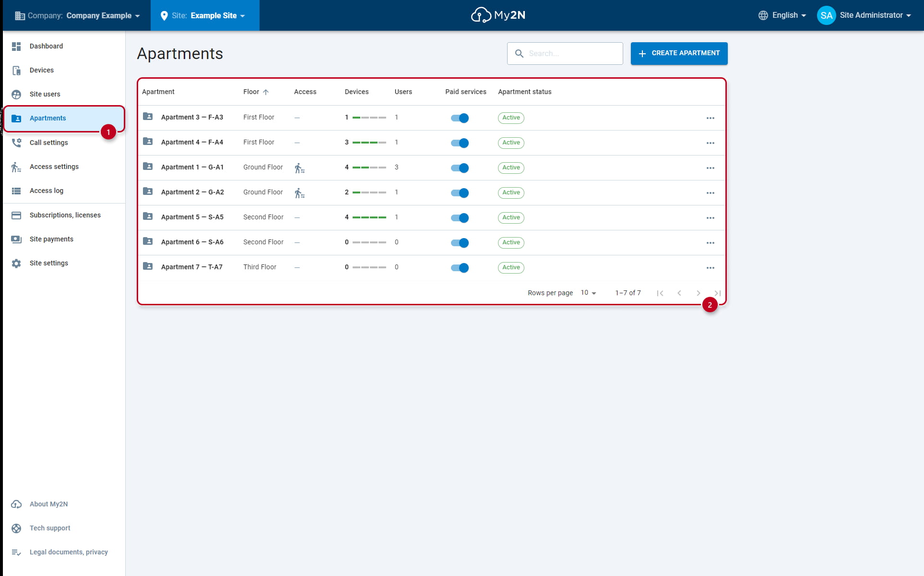Open the three-dot menu for Apartment 4
This screenshot has height=576, width=924.
[x=710, y=143]
